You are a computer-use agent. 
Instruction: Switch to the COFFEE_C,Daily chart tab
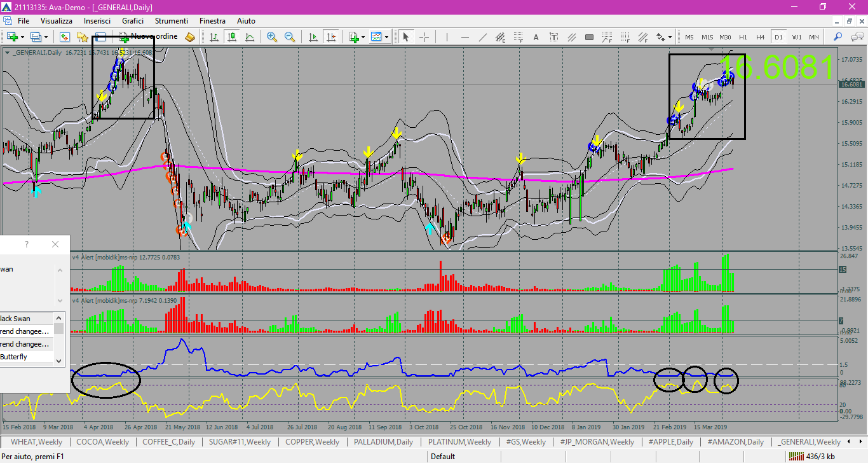pyautogui.click(x=168, y=441)
